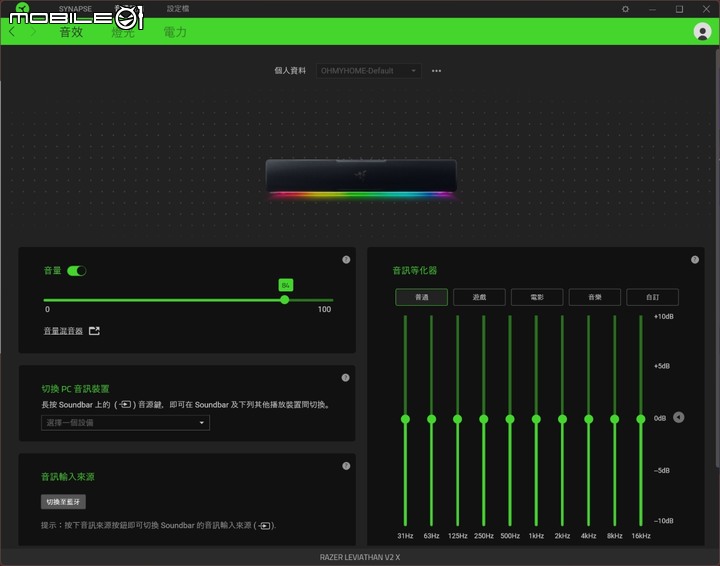Choose the 音樂 equalizer preset
The width and height of the screenshot is (720, 566).
pyautogui.click(x=595, y=297)
